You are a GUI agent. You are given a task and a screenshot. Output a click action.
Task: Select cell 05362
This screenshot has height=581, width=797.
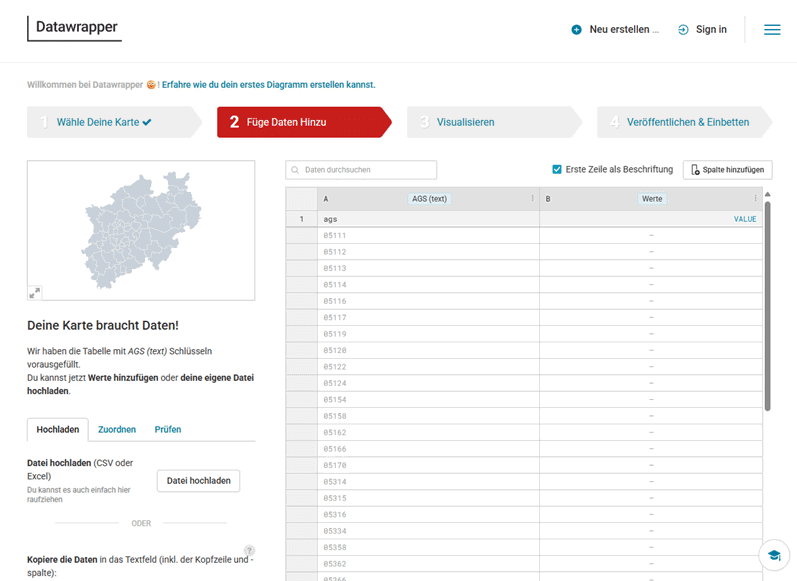[x=428, y=564]
